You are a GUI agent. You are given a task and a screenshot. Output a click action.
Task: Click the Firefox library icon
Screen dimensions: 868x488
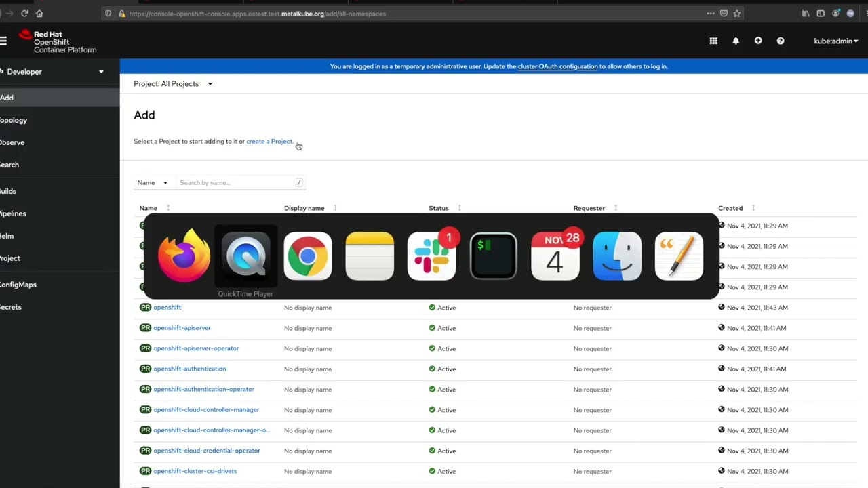[806, 13]
